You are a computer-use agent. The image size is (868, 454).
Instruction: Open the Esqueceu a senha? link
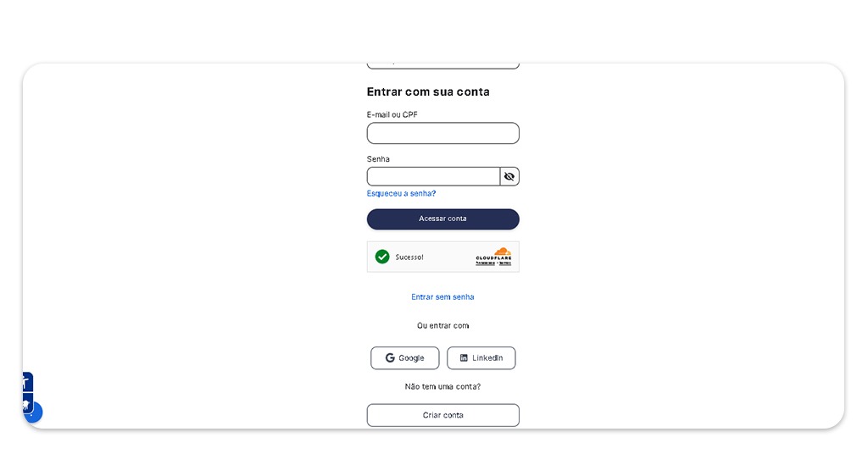(401, 194)
